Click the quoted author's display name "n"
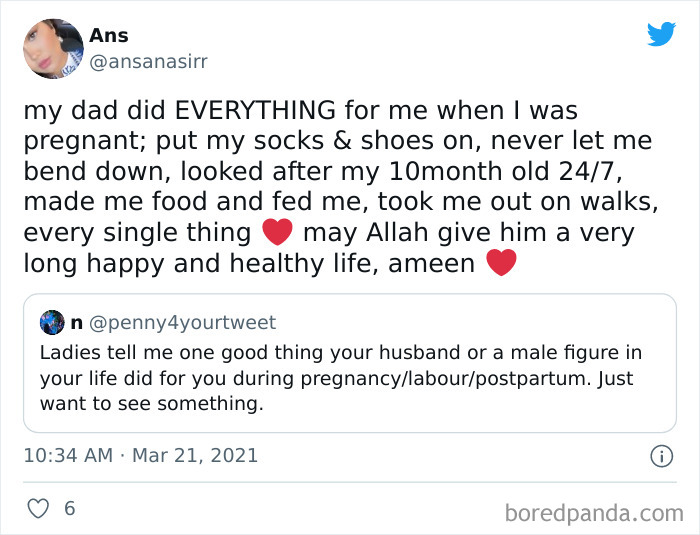This screenshot has height=535, width=700. [76, 323]
